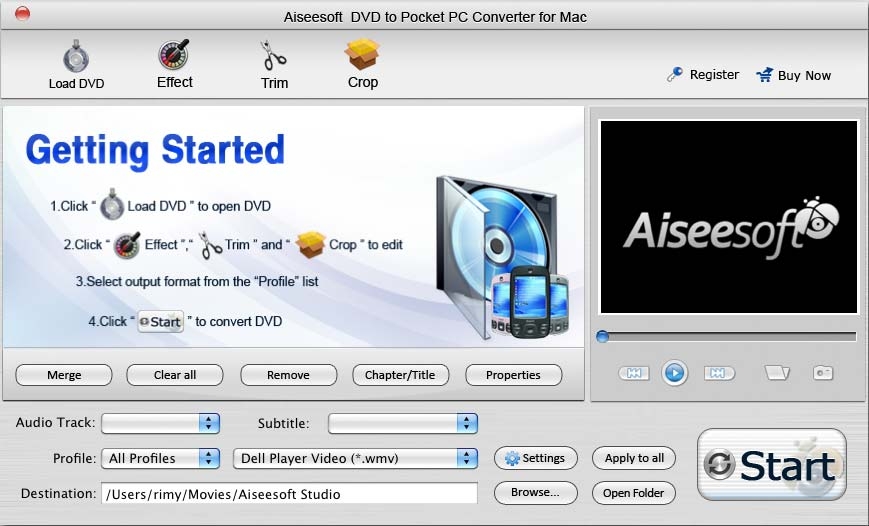The height and width of the screenshot is (526, 869).
Task: Skip to the next chapter
Action: pos(716,373)
